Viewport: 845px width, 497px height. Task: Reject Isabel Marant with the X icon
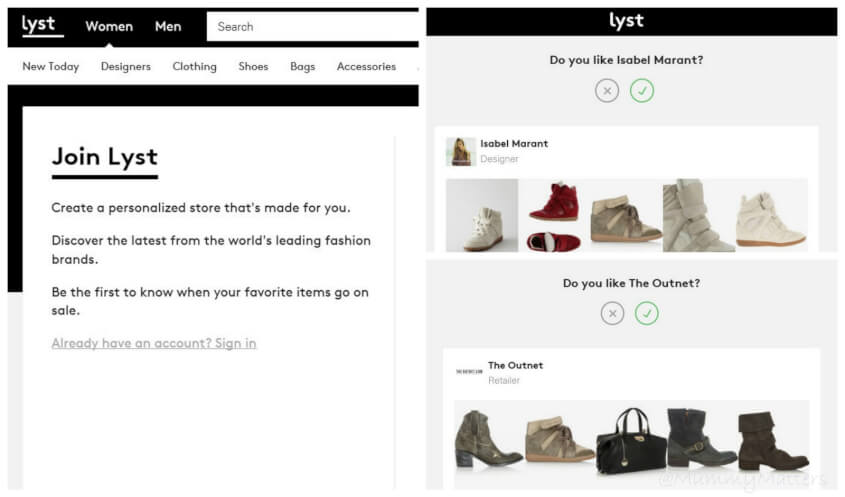[x=607, y=91]
